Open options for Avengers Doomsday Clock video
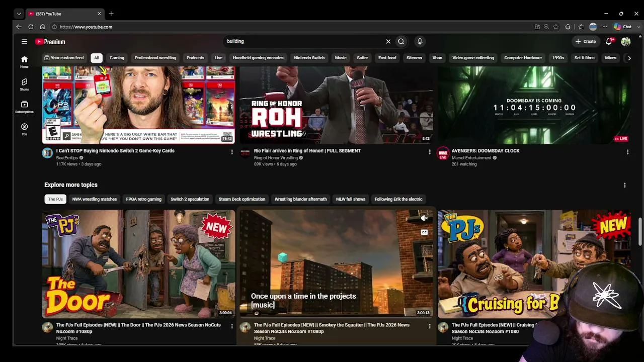Screen dimensions: 644x362 627,152
